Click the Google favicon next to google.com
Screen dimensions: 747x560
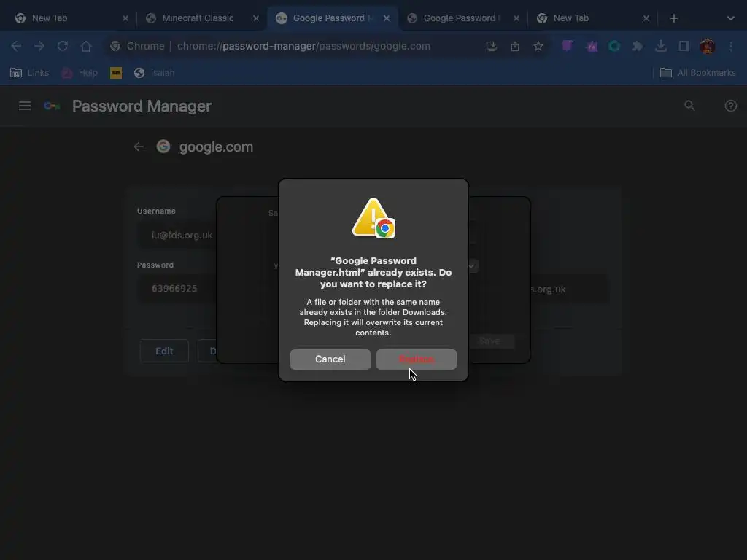coord(163,147)
